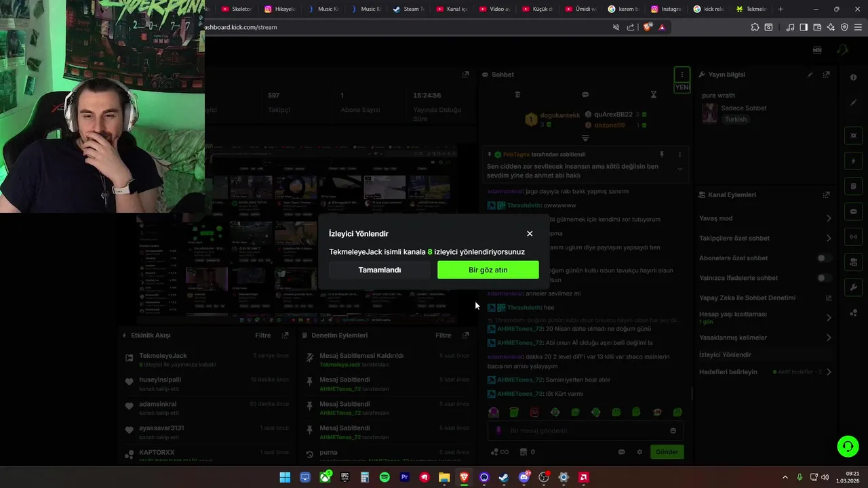868x488 pixels.
Task: Toggle Abonelere özel sohbet switch
Action: 824,258
